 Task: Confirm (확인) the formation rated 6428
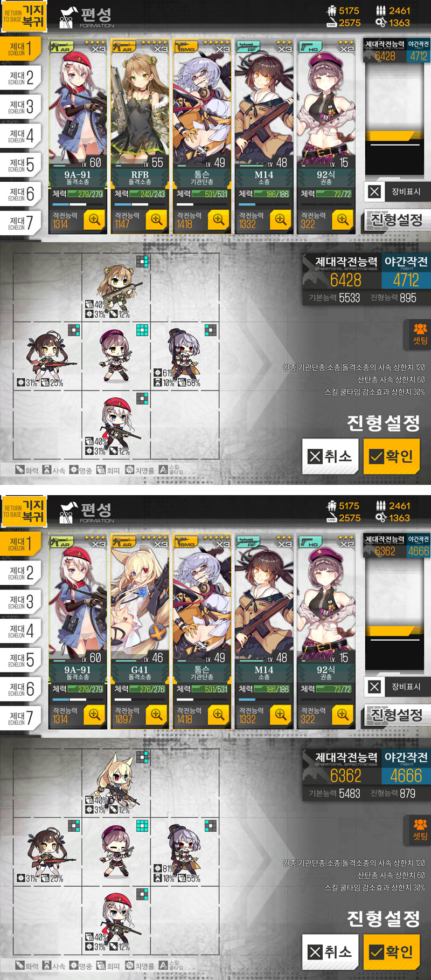click(391, 456)
